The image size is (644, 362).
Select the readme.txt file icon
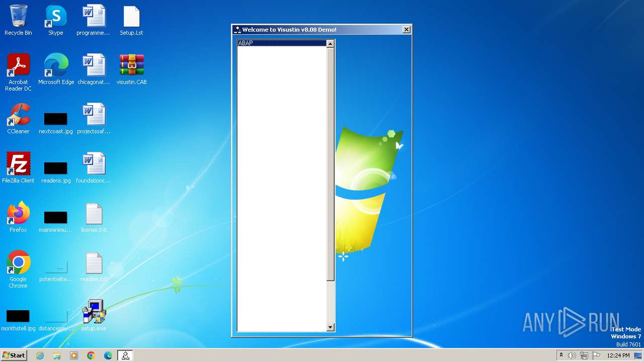tap(94, 267)
